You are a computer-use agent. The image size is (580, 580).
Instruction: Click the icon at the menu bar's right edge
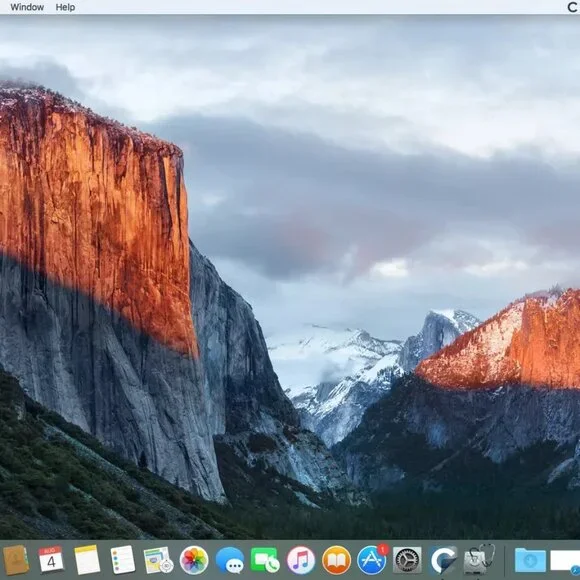coord(573,7)
